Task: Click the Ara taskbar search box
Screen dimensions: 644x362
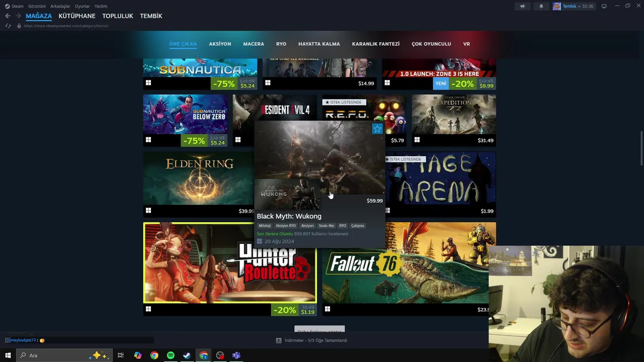Action: click(63, 355)
